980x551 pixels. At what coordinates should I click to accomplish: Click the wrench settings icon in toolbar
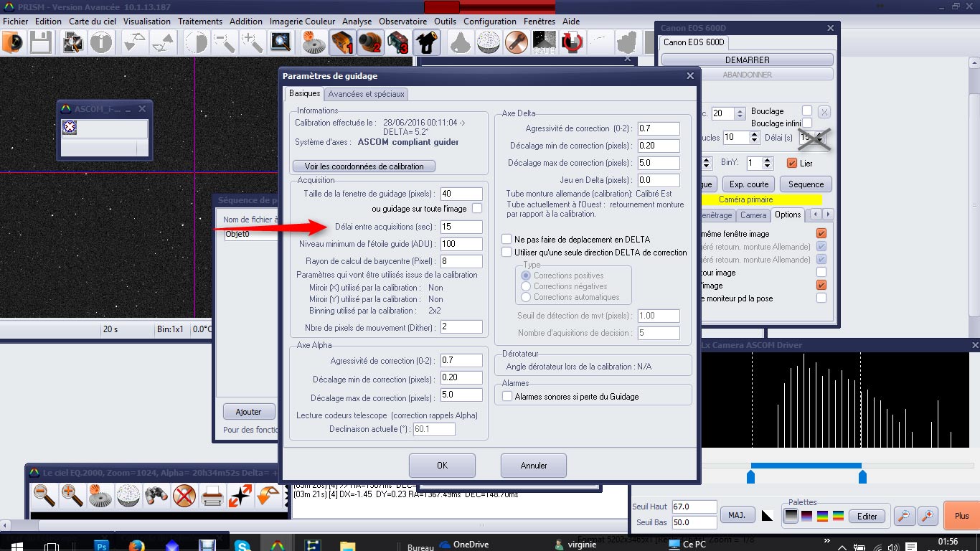517,43
